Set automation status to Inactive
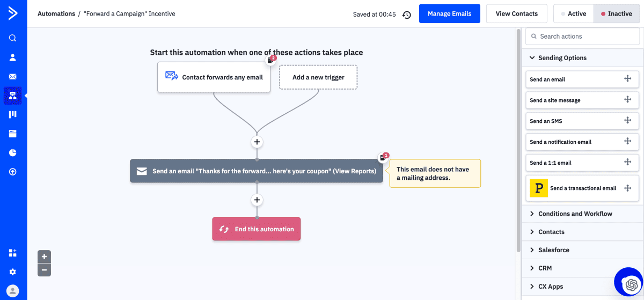Image resolution: width=644 pixels, height=300 pixels. click(x=617, y=14)
